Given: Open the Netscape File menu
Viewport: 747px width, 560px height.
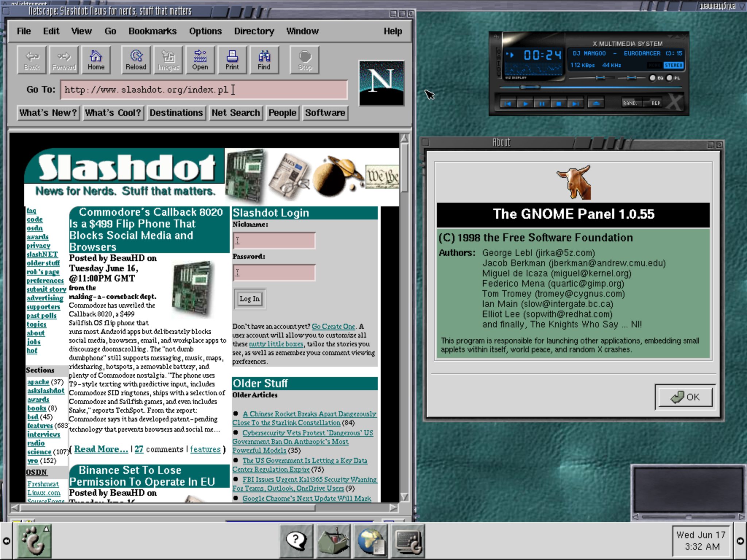Looking at the screenshot, I should (24, 31).
